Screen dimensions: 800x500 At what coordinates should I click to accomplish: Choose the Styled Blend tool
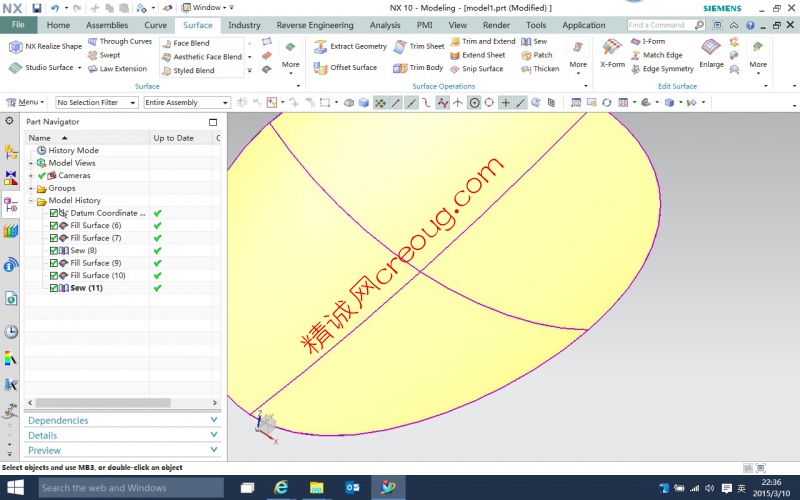click(x=188, y=70)
